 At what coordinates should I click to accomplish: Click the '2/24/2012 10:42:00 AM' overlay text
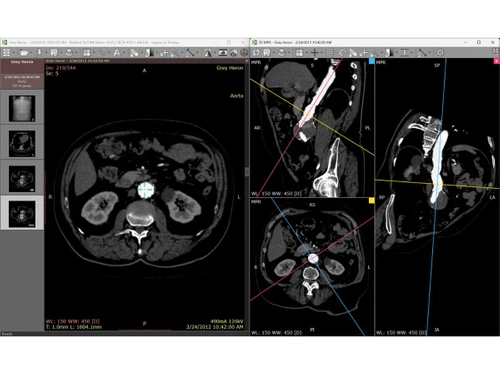(x=215, y=327)
